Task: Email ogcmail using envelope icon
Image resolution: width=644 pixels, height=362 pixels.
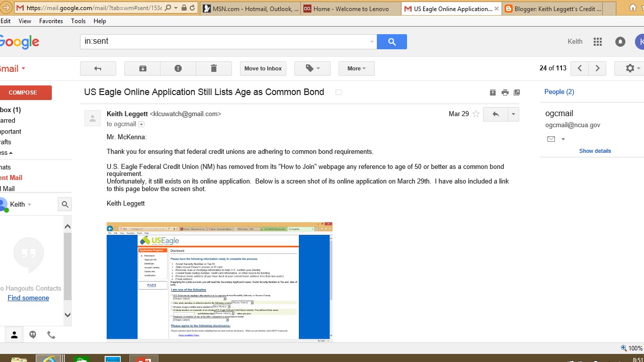Action: [551, 139]
